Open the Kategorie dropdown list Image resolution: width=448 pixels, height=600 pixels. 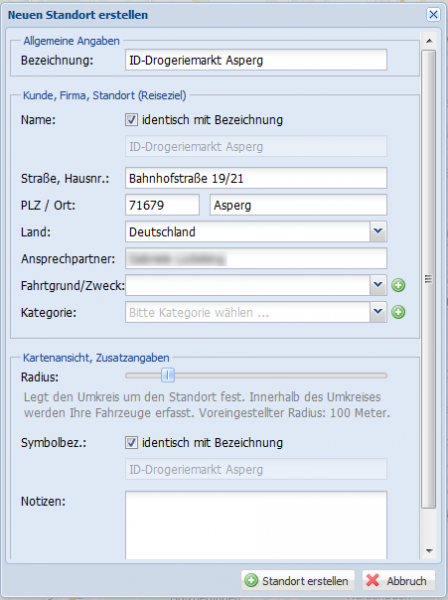click(x=378, y=312)
